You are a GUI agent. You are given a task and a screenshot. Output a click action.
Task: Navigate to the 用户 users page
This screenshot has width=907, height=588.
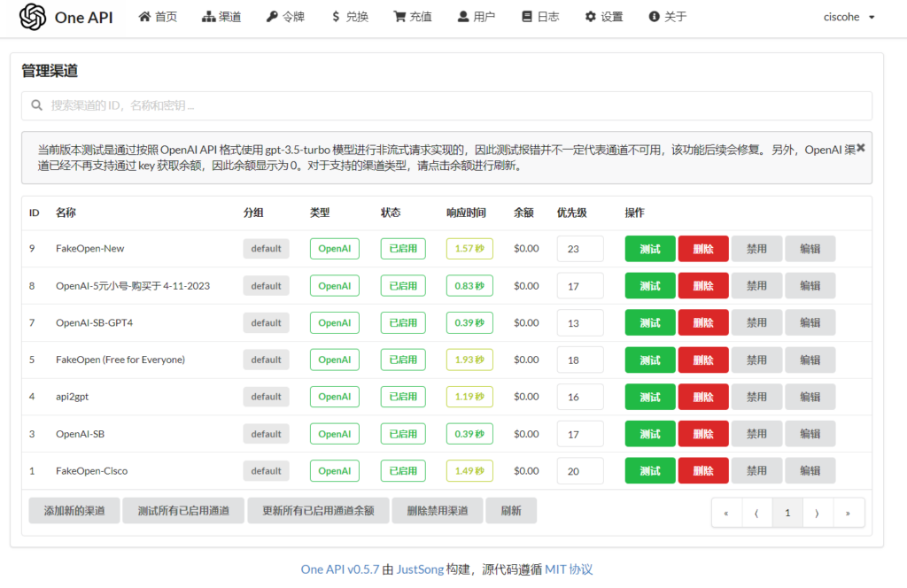(x=477, y=17)
